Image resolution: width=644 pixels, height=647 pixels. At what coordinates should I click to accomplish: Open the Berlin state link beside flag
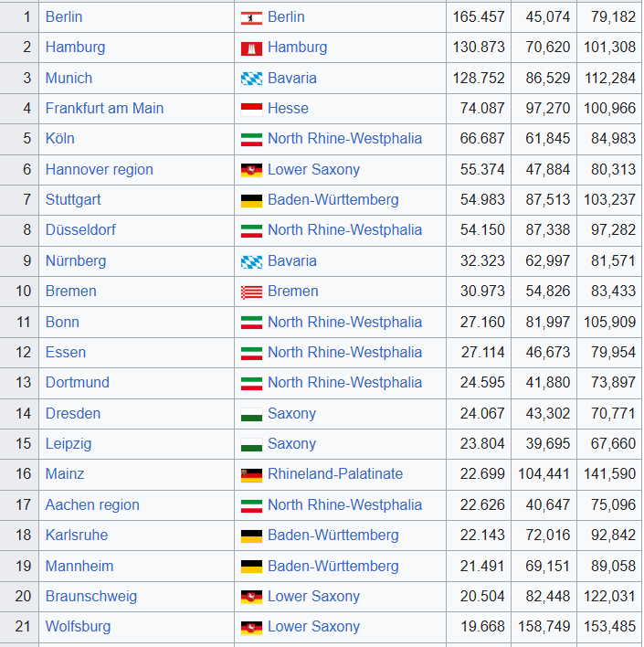point(286,17)
